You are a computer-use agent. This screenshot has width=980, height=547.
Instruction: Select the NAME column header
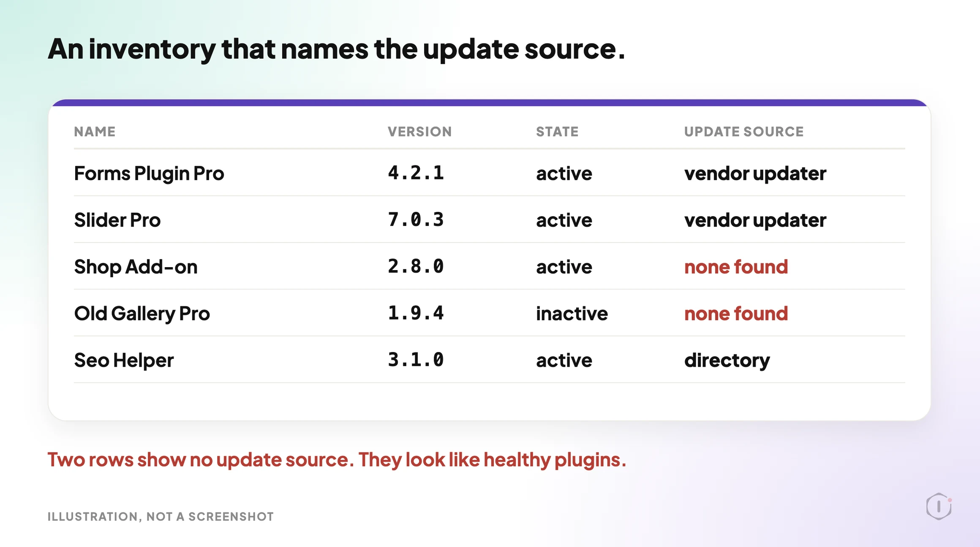[95, 132]
